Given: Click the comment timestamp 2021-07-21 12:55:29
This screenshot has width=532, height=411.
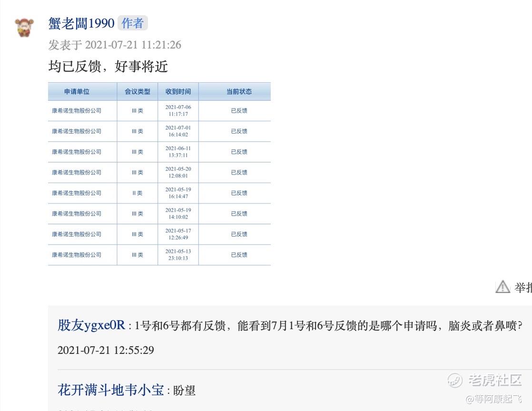Looking at the screenshot, I should click(x=106, y=350).
